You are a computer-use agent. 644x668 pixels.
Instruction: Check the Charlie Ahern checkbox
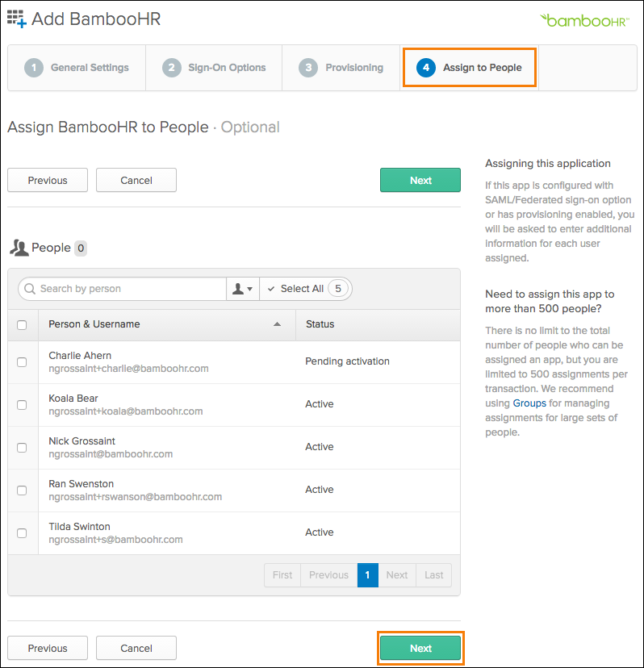click(x=22, y=362)
